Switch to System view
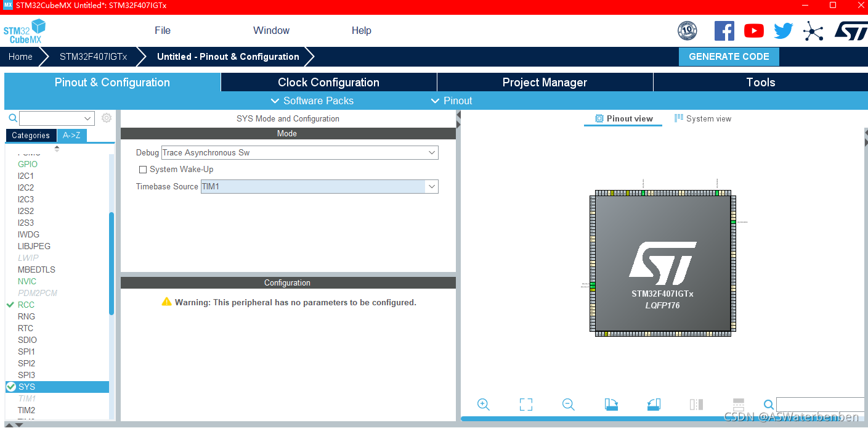The image size is (868, 428). [x=703, y=119]
